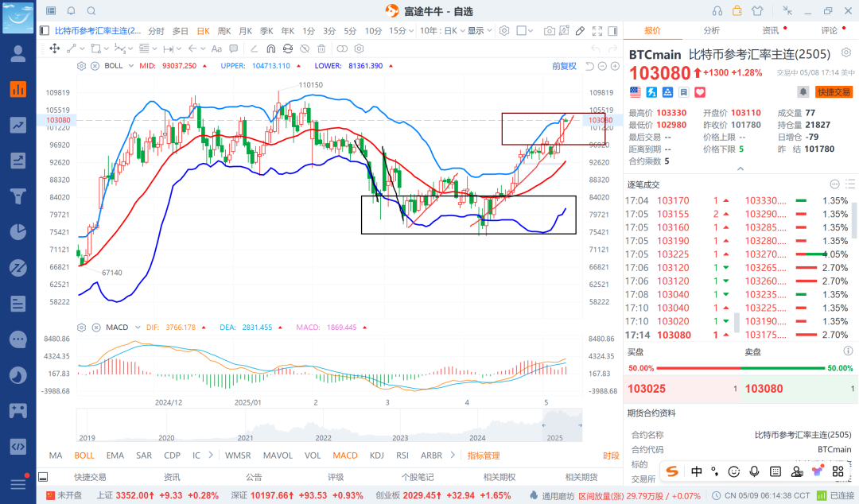Open the pie chart sidebar icon

(18, 232)
